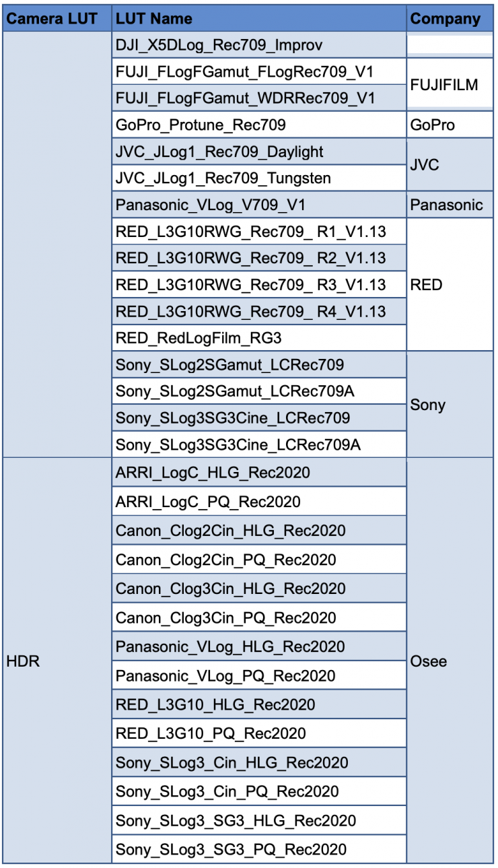498x868 pixels.
Task: Select Sony_SLog3_SG3_PQ_Rec2020 entry
Action: tap(231, 849)
